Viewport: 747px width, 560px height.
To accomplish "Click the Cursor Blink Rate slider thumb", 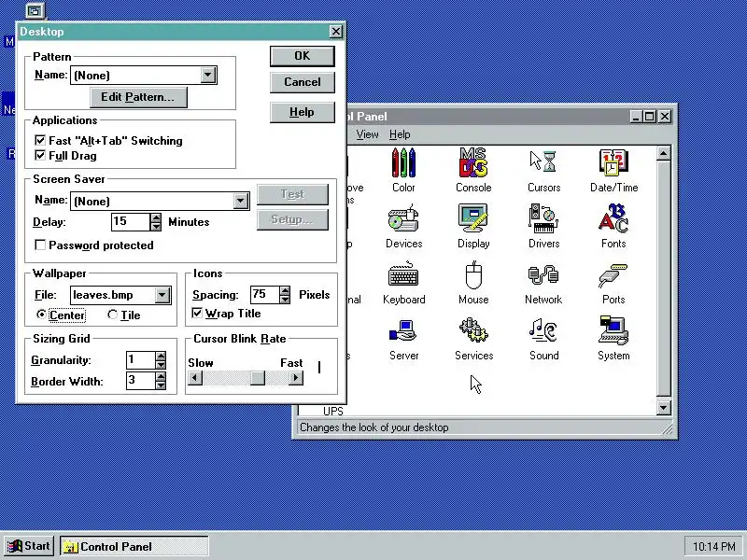I will 258,378.
